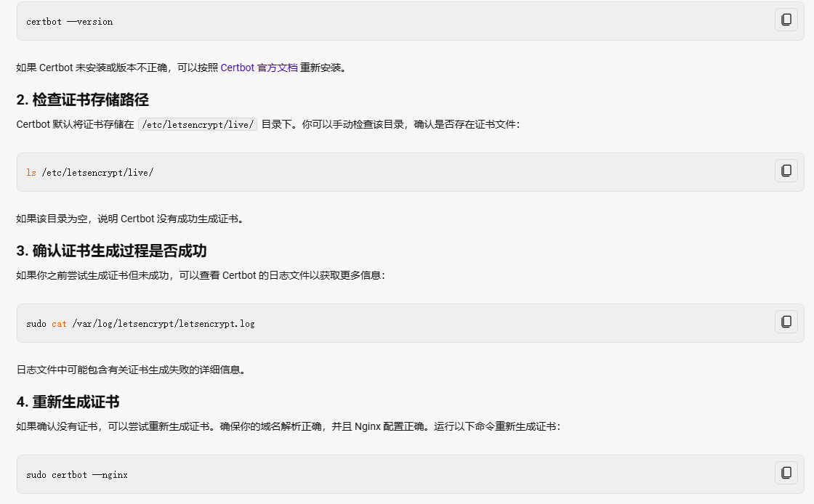Click the heading 3. 确认证书生成过程是否成功
Screen dimensions: 814x504
coord(111,251)
